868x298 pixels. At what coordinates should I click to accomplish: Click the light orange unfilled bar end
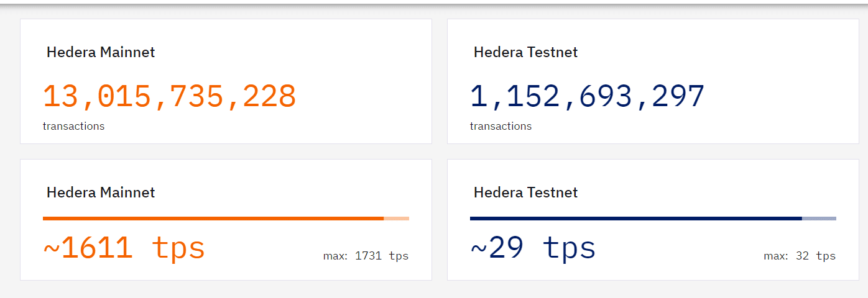[396, 219]
